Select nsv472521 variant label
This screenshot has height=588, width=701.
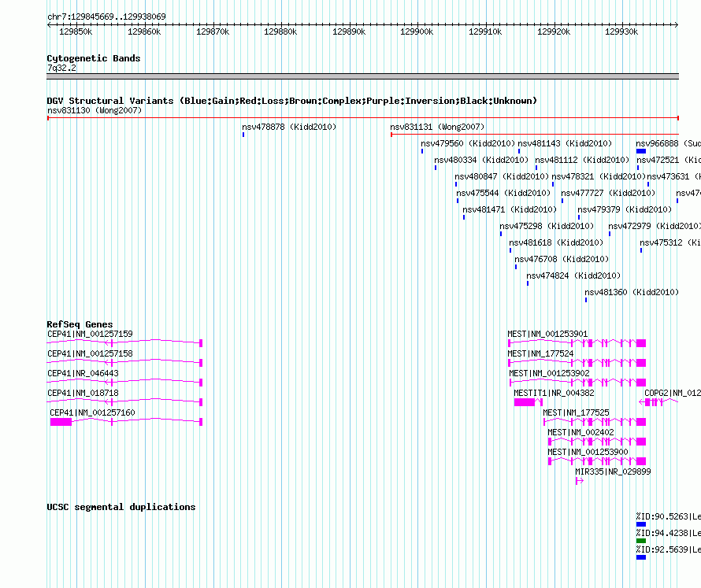tap(669, 160)
